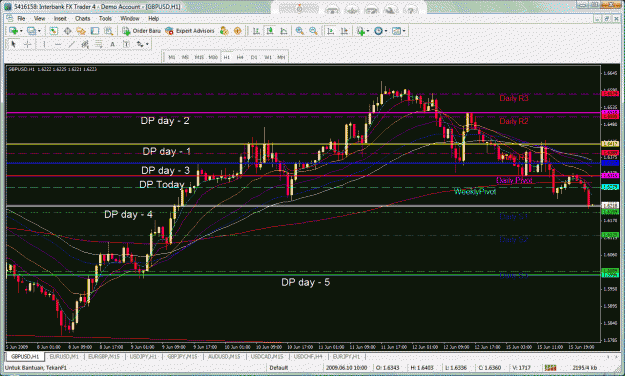Show the Data Window panel

[x=67, y=31]
